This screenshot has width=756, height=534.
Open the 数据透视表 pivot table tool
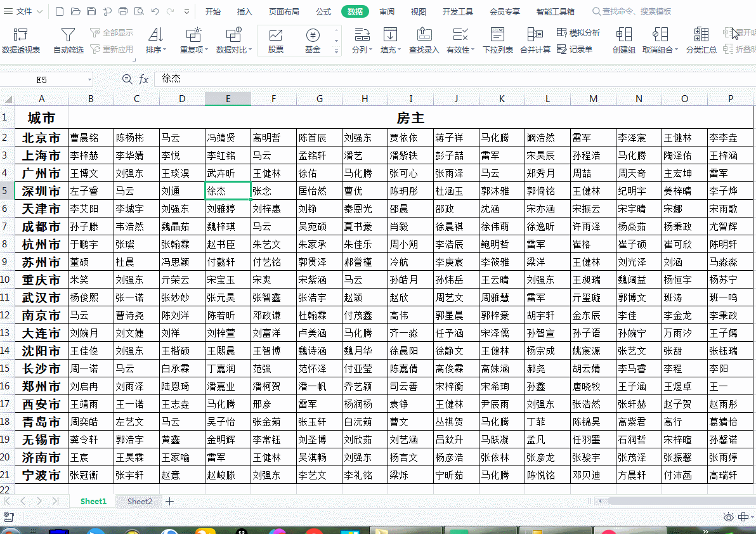coord(21,41)
